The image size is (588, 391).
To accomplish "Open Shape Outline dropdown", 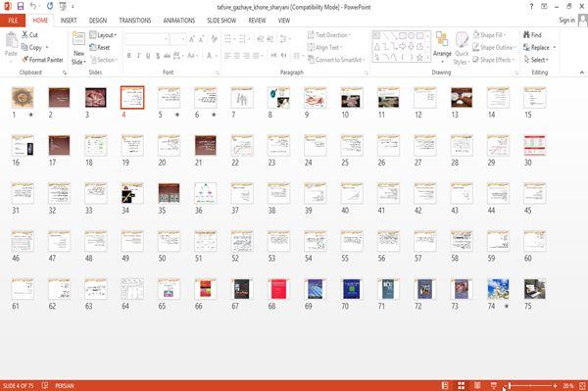I will pyautogui.click(x=494, y=47).
